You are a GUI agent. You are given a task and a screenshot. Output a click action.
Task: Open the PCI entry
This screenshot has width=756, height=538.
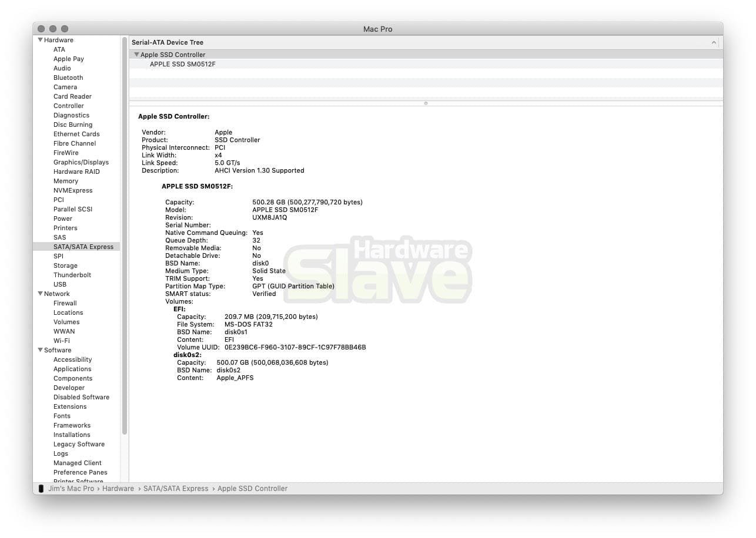[x=59, y=200]
